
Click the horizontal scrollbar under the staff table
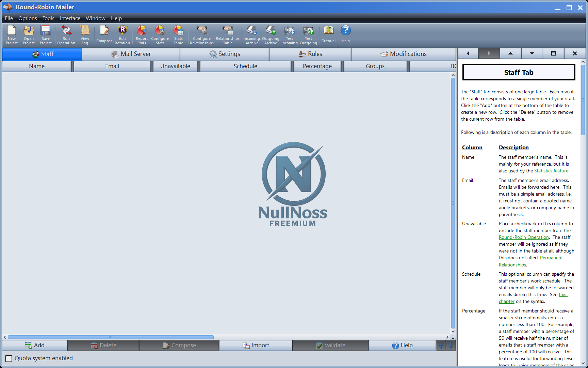coord(111,337)
